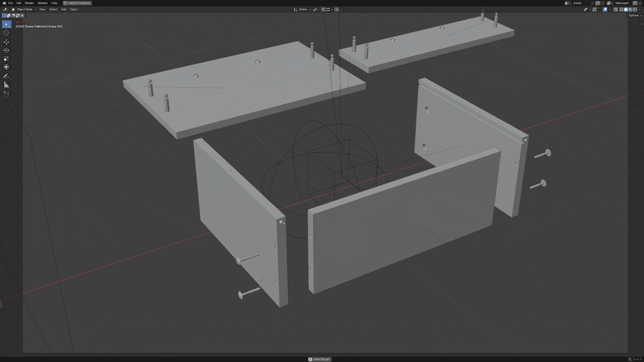
Task: Toggle proportional editing button
Action: (337, 9)
